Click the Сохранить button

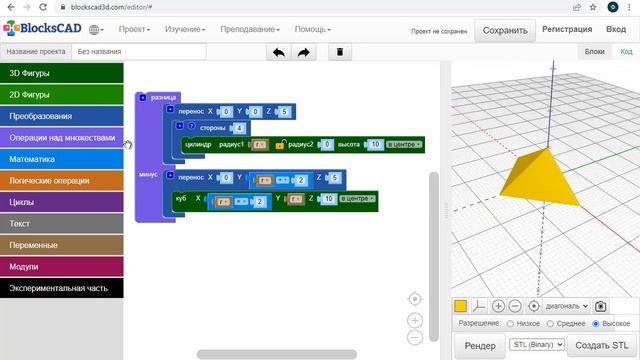[505, 31]
